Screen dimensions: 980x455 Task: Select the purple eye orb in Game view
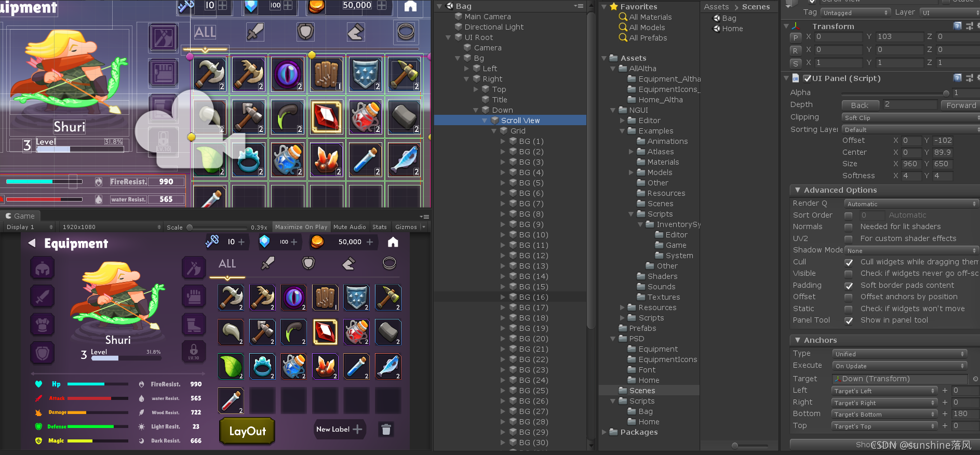[x=293, y=298]
